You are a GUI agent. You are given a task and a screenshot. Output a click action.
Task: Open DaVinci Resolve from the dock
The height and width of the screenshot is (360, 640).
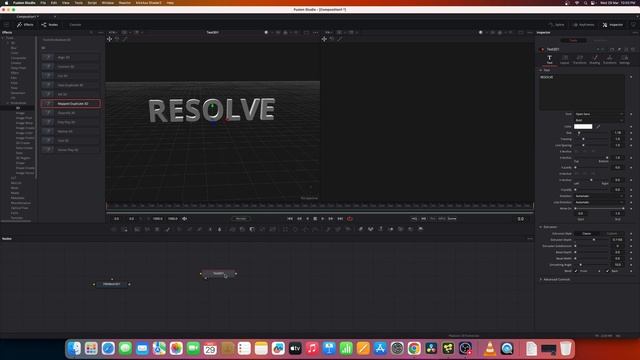click(x=431, y=348)
